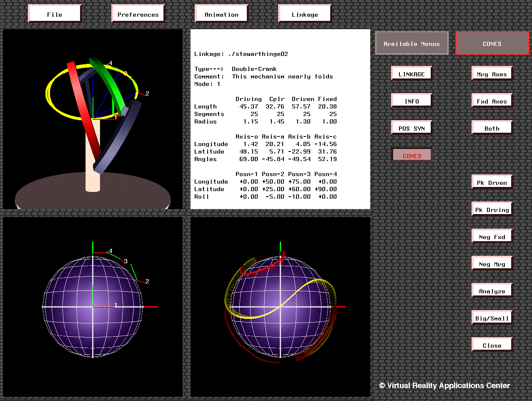The width and height of the screenshot is (532, 401).
Task: Toggle Big/Small view size
Action: click(492, 318)
